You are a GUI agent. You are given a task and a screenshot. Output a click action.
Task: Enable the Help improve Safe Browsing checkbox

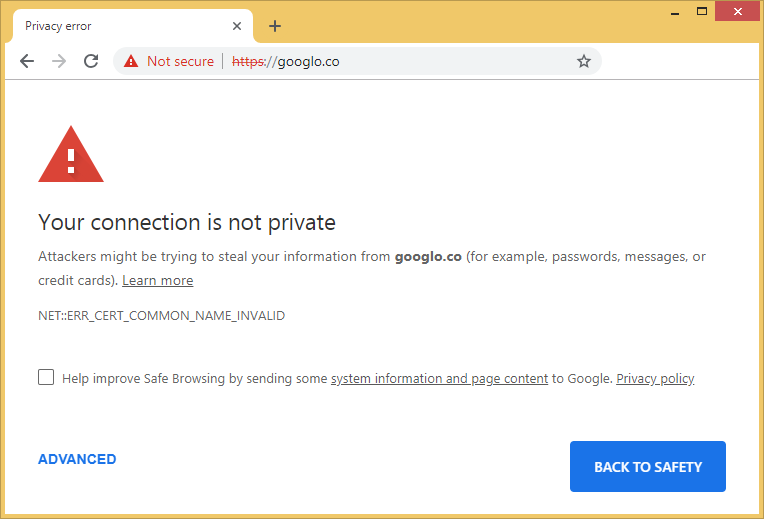pos(46,377)
